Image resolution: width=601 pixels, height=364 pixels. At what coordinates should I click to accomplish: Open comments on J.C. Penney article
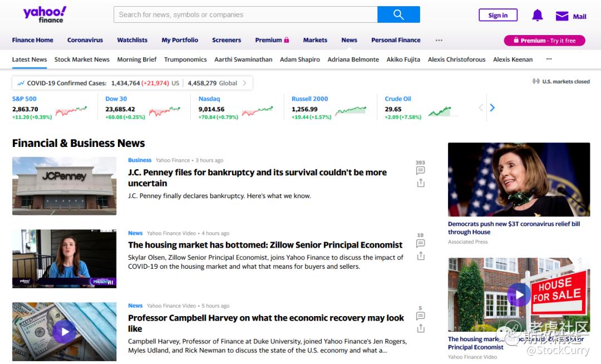pos(420,170)
